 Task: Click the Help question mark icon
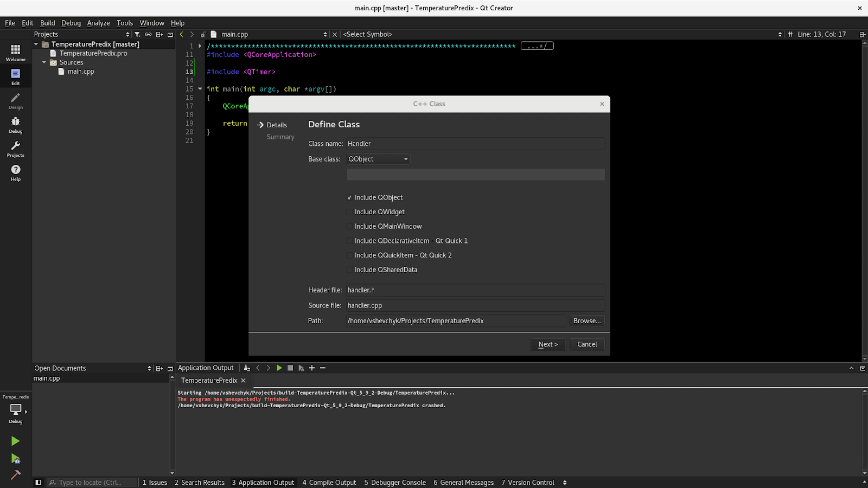[16, 172]
